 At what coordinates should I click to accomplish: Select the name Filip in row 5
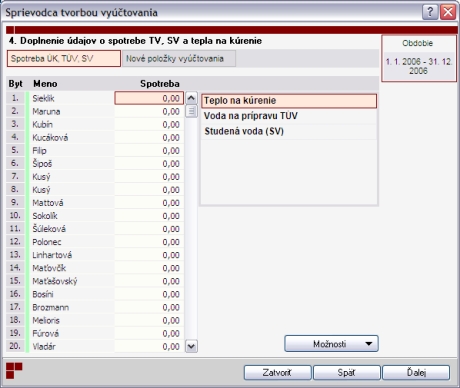pos(39,151)
